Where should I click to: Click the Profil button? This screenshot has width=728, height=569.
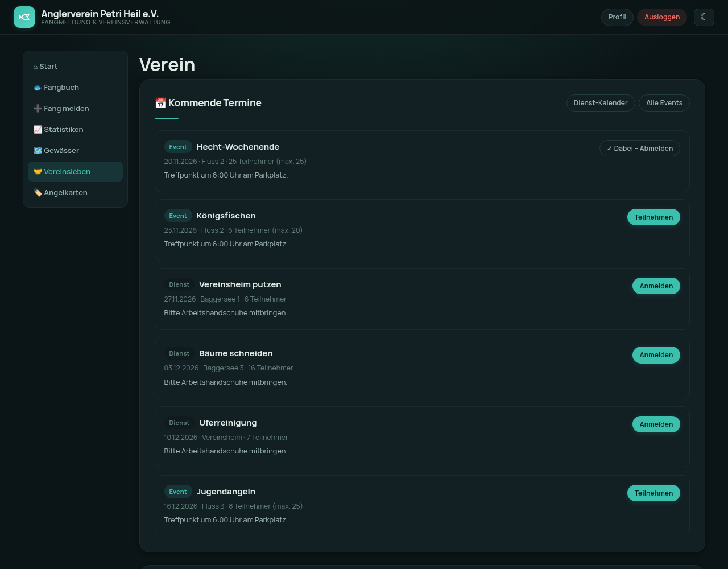click(617, 17)
